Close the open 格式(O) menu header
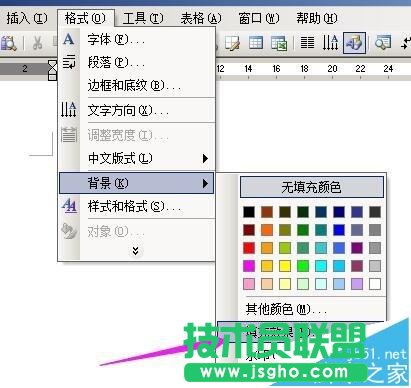This screenshot has width=411, height=388. [x=85, y=18]
